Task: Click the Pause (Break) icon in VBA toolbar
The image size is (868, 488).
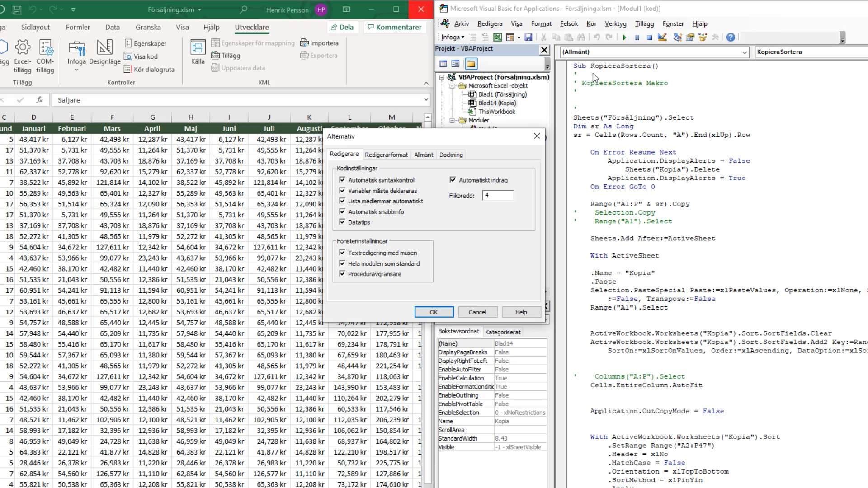Action: tap(637, 38)
